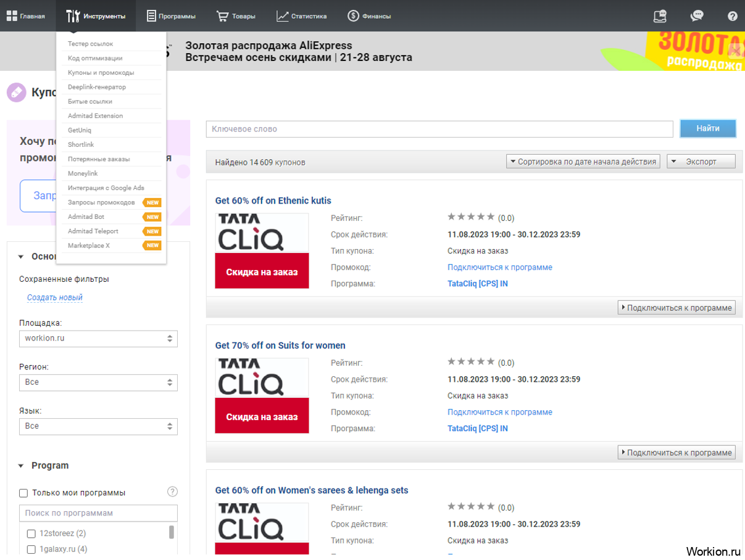Open the Get 70% off on Suits for women link
The height and width of the screenshot is (560, 745).
tap(280, 345)
